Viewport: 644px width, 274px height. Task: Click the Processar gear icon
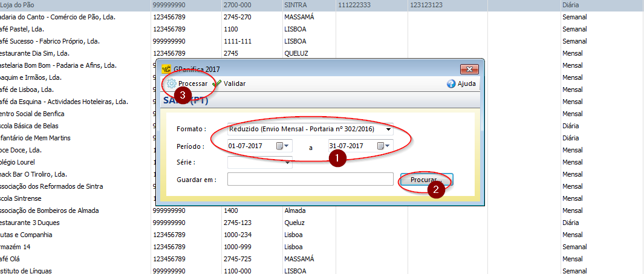point(172,84)
